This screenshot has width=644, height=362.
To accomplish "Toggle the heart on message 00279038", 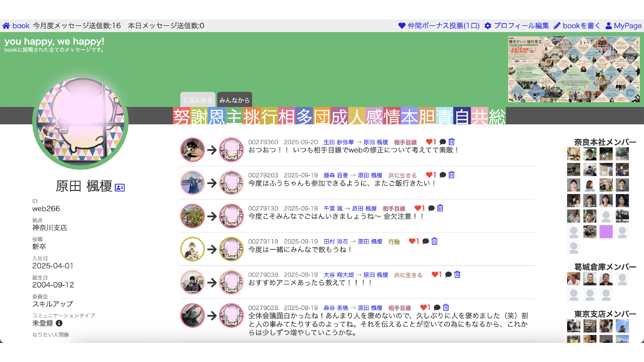I will click(x=435, y=274).
